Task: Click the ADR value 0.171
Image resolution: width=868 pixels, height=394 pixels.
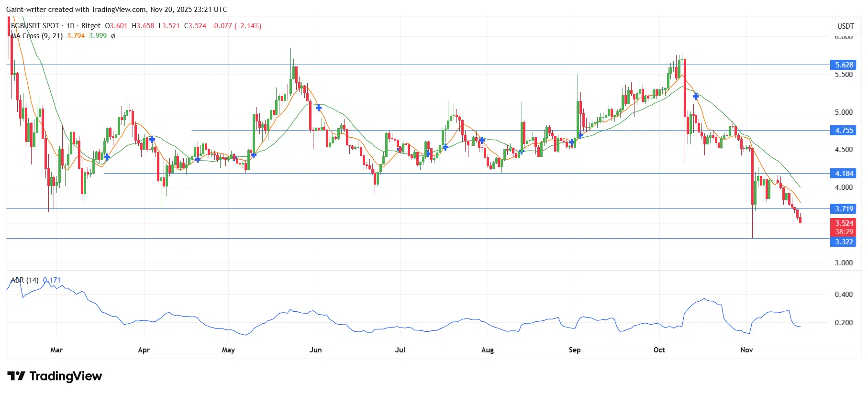Action: [x=52, y=280]
